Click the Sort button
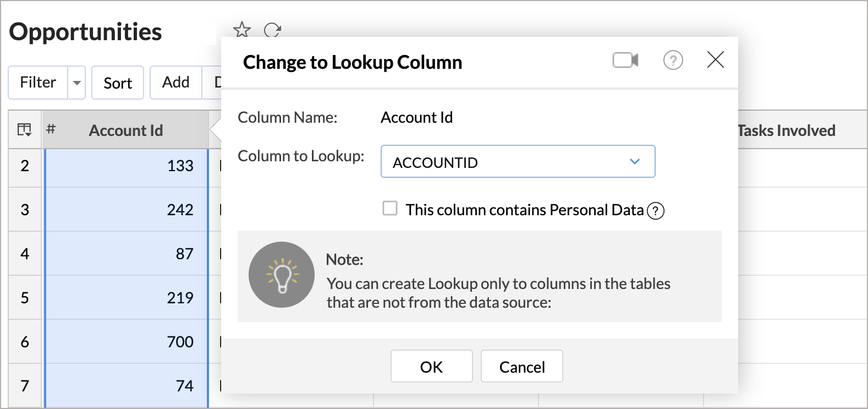 117,83
